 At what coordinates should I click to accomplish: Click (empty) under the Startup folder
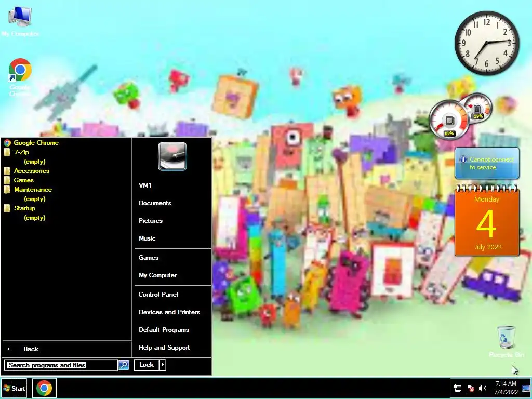(35, 218)
